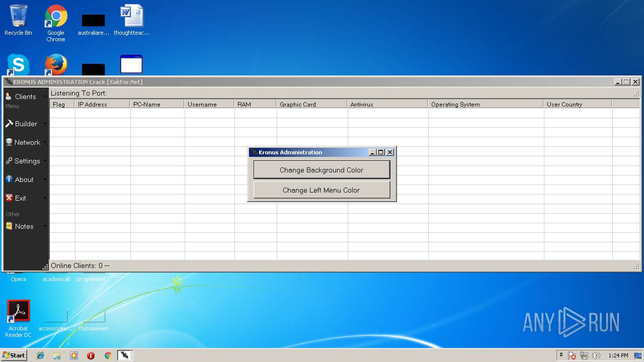The height and width of the screenshot is (362, 644).
Task: Open the Skype desktop shortcut
Action: [18, 65]
